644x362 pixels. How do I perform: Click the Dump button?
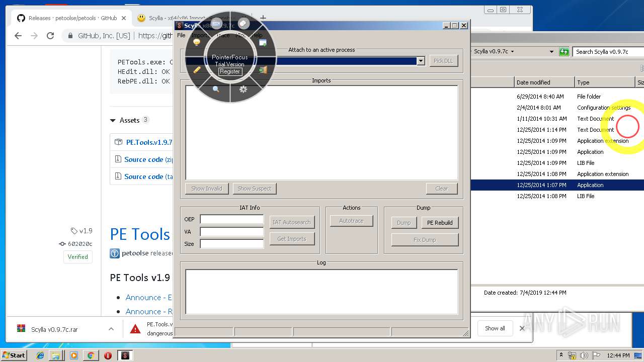[404, 223]
